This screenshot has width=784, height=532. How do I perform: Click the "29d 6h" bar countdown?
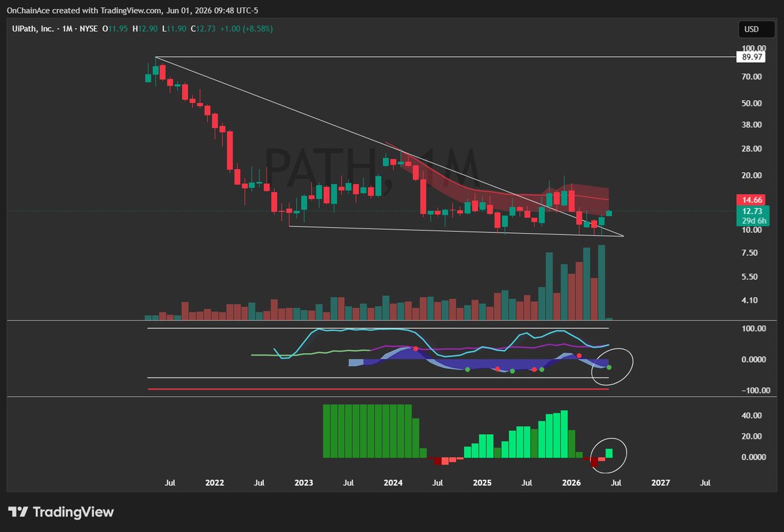click(753, 221)
